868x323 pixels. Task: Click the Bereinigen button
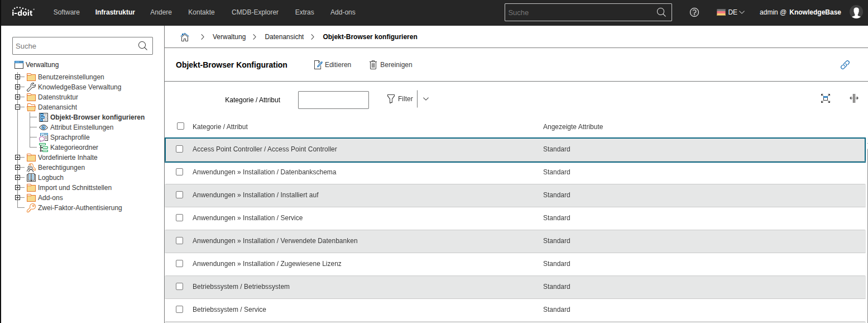[x=391, y=65]
